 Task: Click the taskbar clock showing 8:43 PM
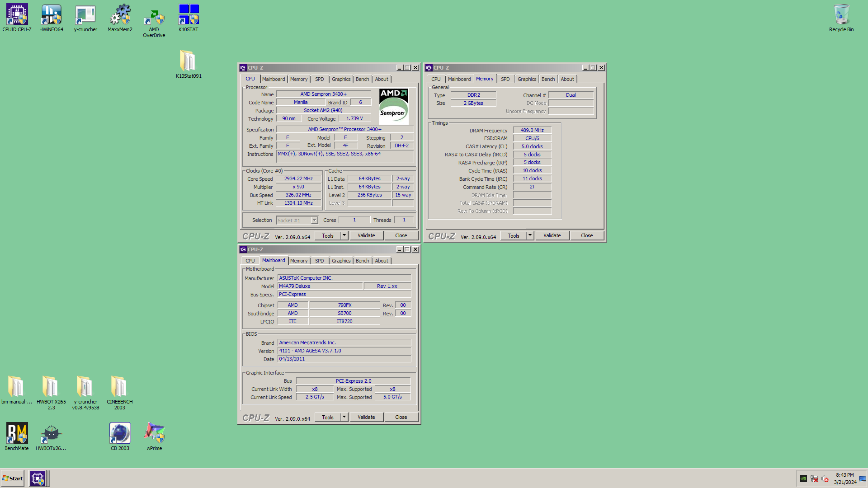[x=845, y=479]
